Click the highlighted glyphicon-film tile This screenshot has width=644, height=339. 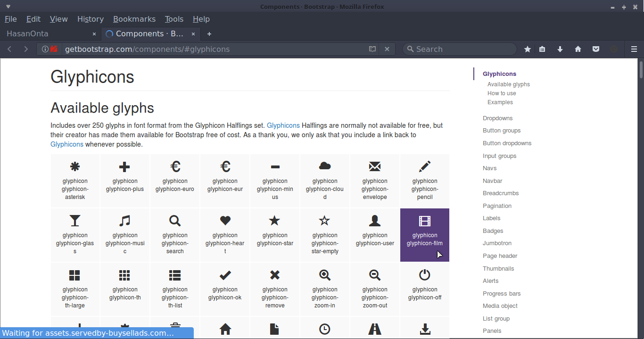(425, 235)
